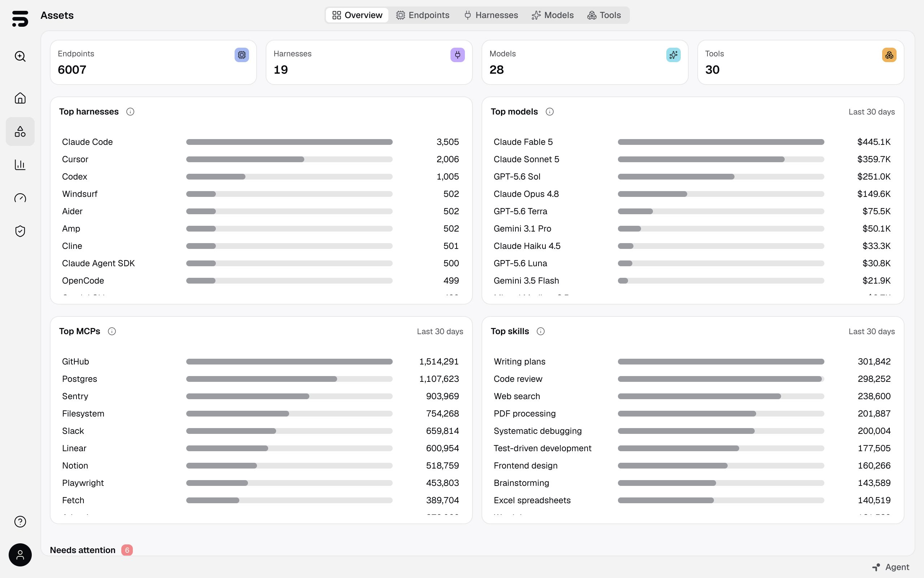Viewport: 924px width, 578px height.
Task: Click the app logo in the sidebar
Action: 20,18
